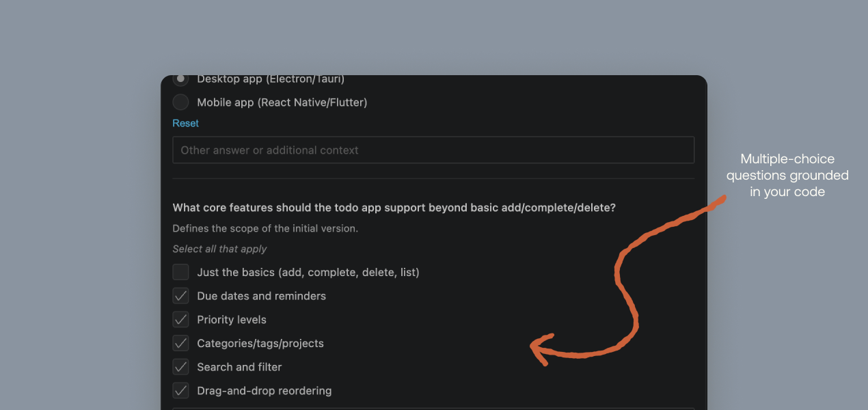Uncheck the 'Drag-and-drop reordering' checkbox

coord(180,391)
